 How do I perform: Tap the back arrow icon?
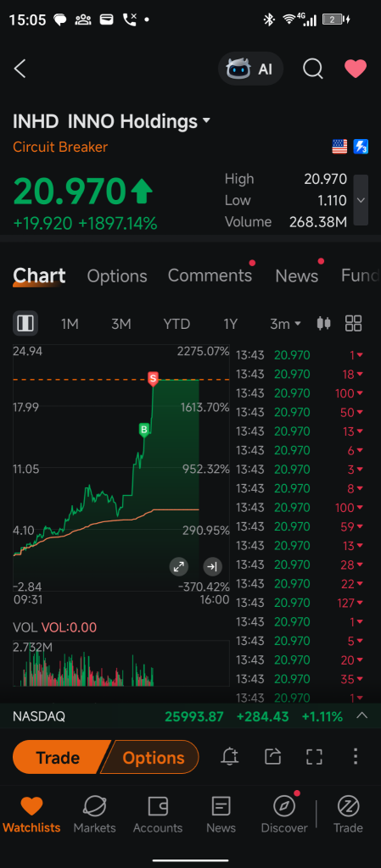(20, 69)
